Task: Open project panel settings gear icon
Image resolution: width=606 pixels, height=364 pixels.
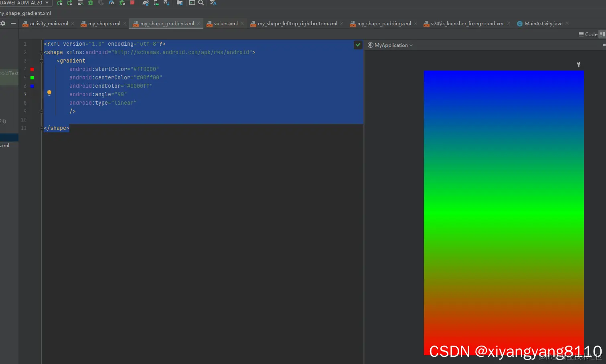Action: [3, 23]
